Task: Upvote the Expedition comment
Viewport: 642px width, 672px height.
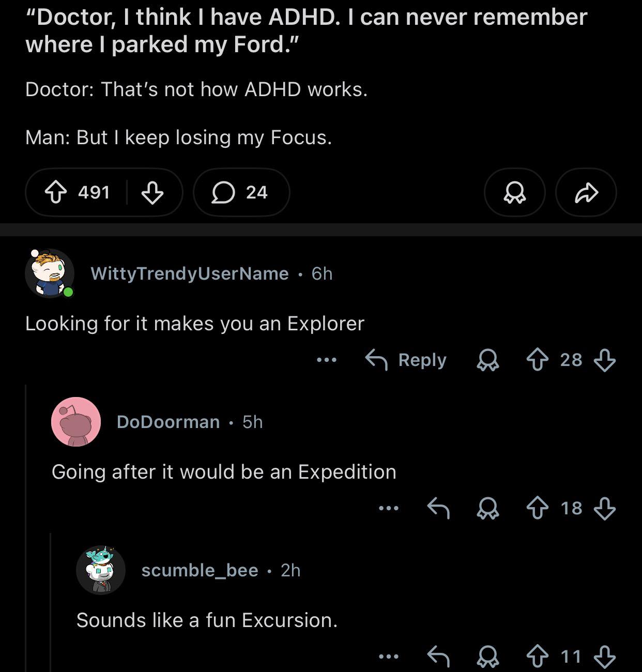Action: [x=538, y=508]
